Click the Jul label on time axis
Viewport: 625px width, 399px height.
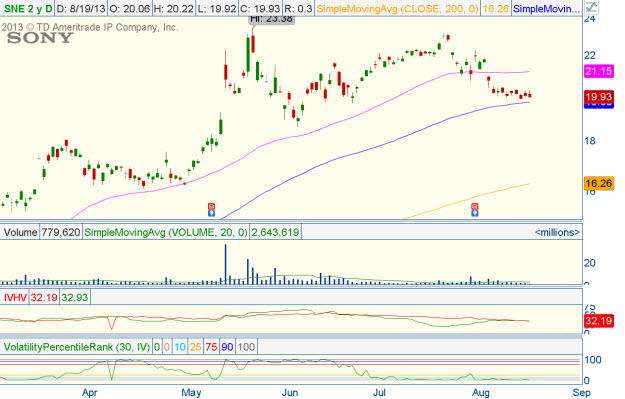[x=379, y=393]
